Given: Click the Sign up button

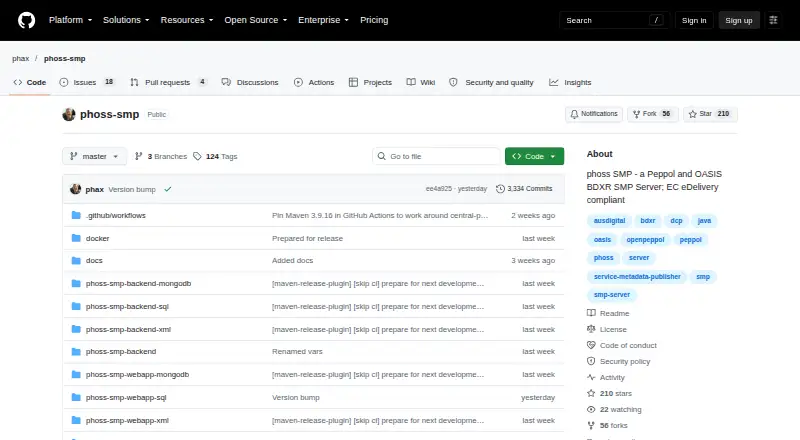Looking at the screenshot, I should (739, 20).
